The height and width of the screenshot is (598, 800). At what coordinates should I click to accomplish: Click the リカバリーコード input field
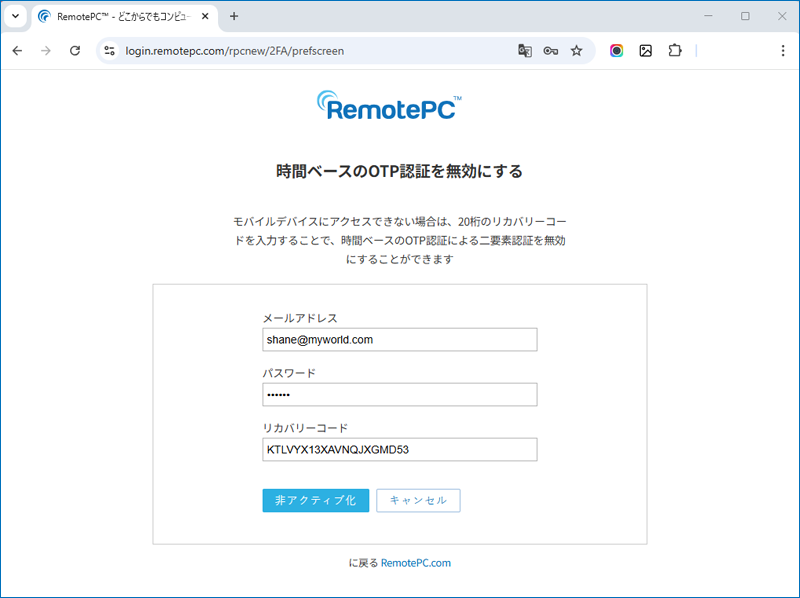click(399, 450)
